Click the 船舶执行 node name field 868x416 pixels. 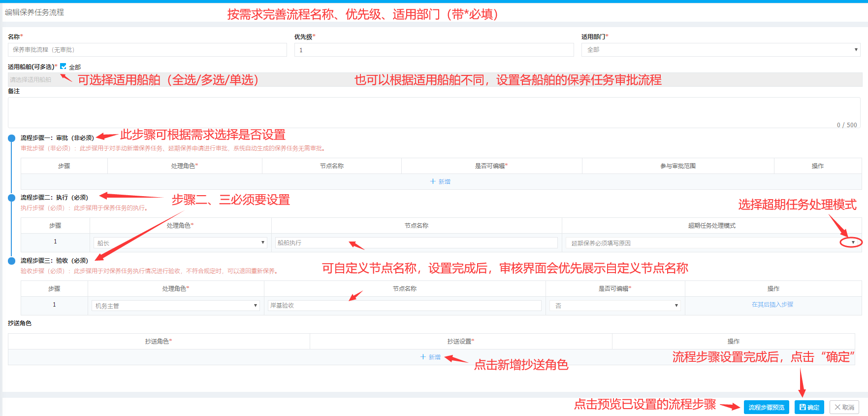pyautogui.click(x=416, y=243)
